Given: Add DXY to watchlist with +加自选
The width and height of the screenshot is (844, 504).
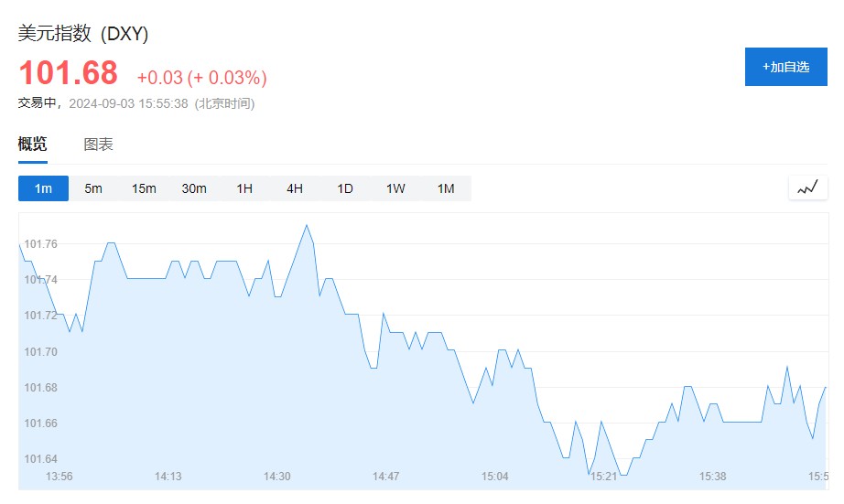Looking at the screenshot, I should 785,67.
